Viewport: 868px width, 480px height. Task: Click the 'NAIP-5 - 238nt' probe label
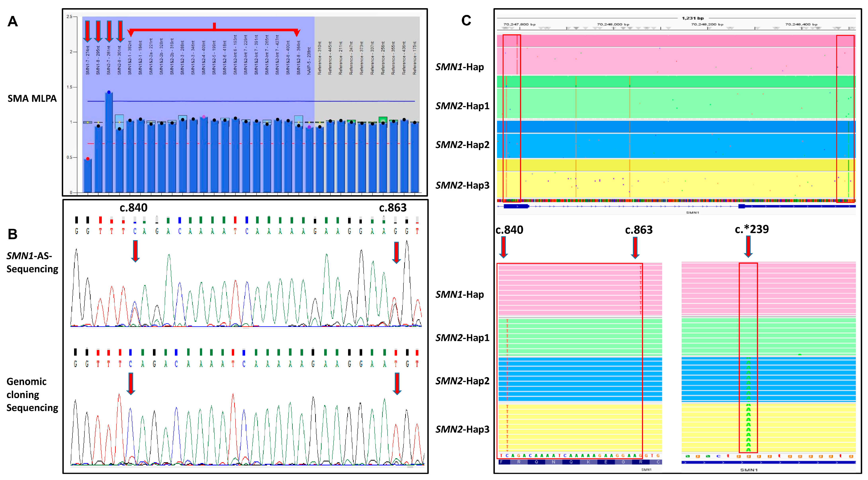(x=309, y=61)
